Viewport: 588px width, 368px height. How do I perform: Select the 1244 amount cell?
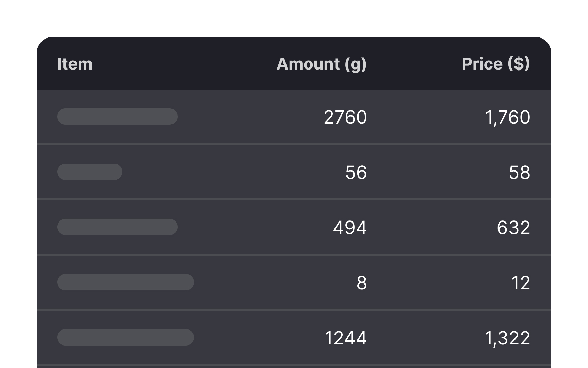[345, 338]
